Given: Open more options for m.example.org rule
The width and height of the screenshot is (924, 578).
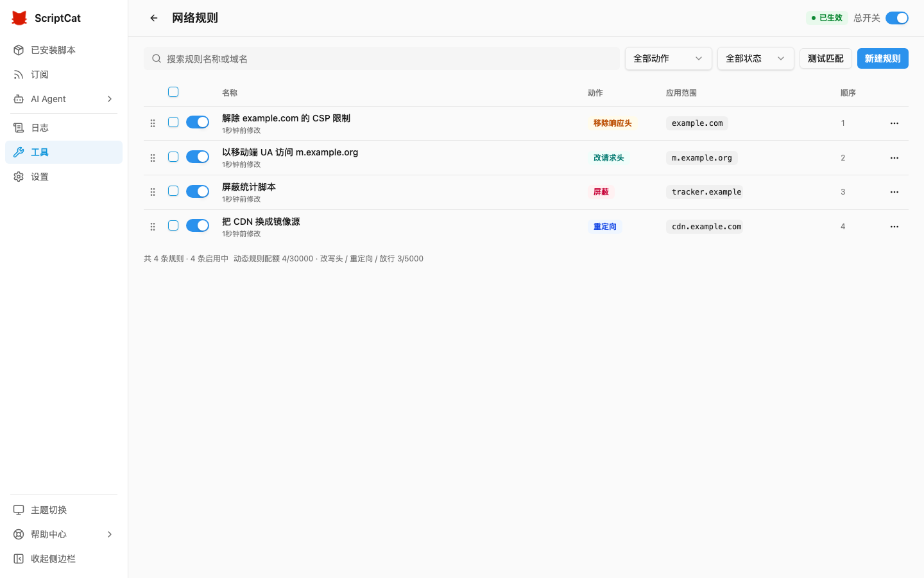Looking at the screenshot, I should click(x=894, y=158).
